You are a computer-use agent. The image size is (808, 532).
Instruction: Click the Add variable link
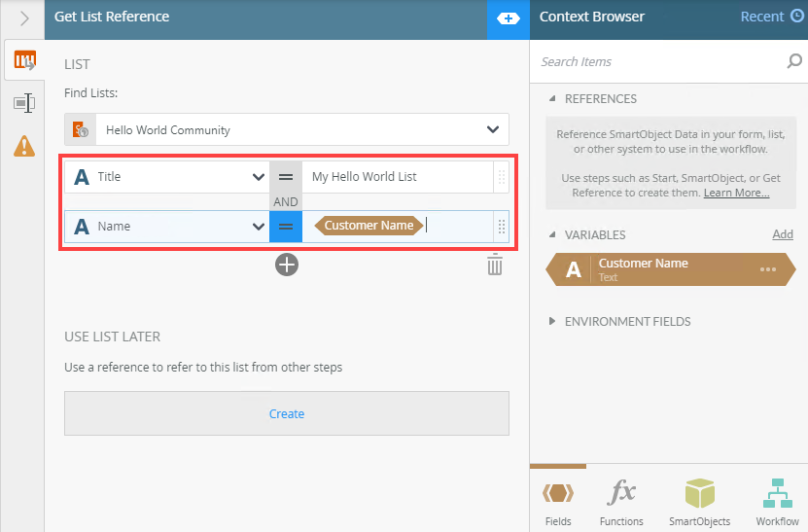[782, 234]
